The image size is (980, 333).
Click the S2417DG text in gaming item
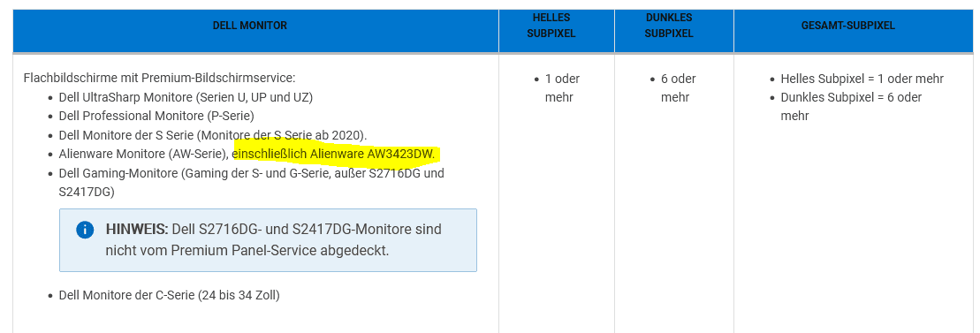(84, 192)
